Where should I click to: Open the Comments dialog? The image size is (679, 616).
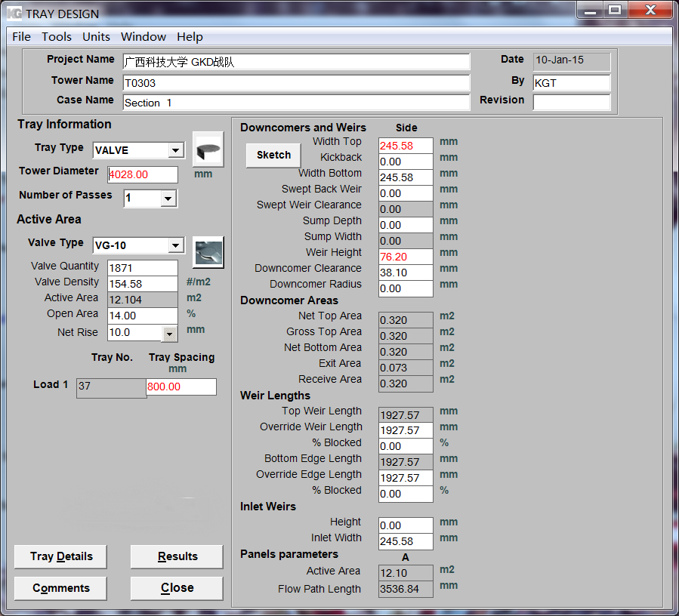[x=60, y=588]
